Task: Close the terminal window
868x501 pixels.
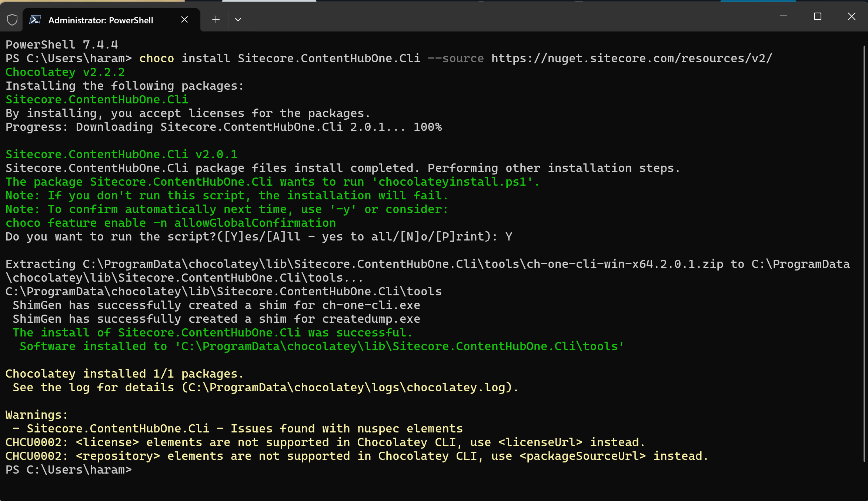Action: click(852, 16)
